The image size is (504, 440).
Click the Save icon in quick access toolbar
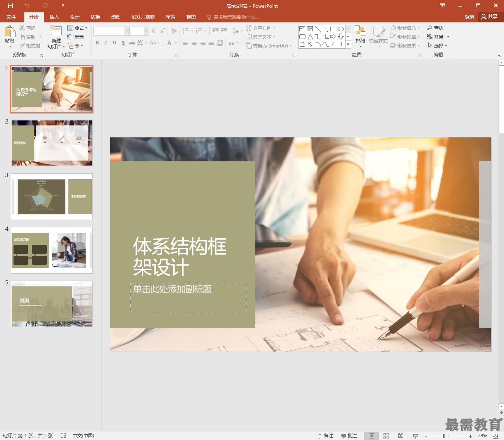[10, 5]
